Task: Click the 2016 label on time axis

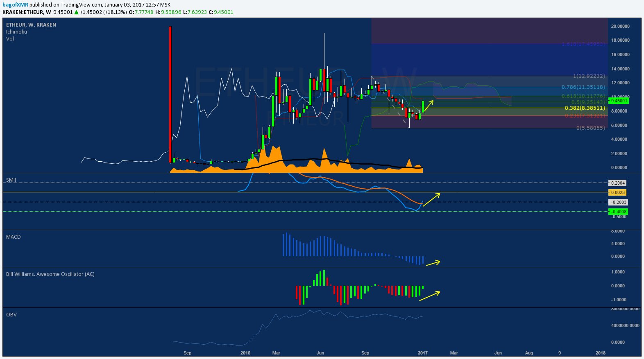Action: point(245,353)
